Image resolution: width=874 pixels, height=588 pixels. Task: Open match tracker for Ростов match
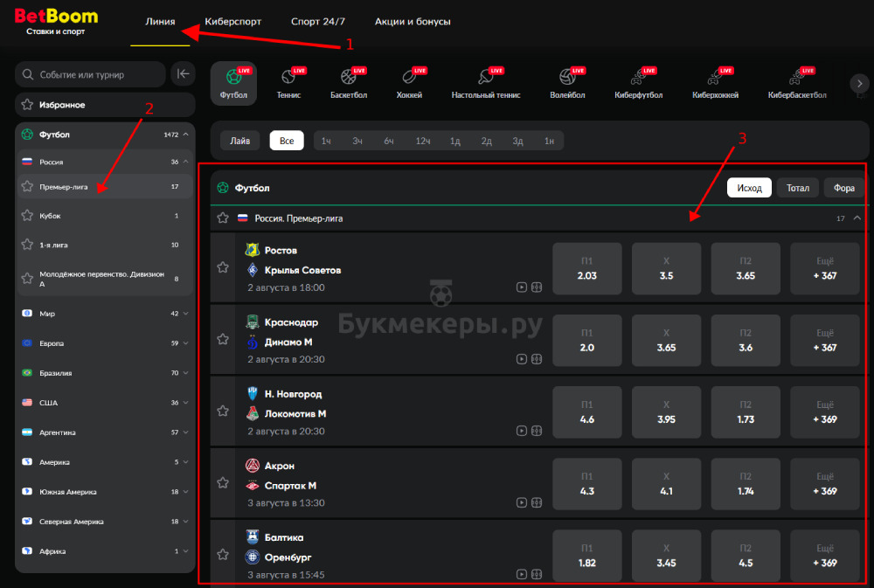click(537, 287)
